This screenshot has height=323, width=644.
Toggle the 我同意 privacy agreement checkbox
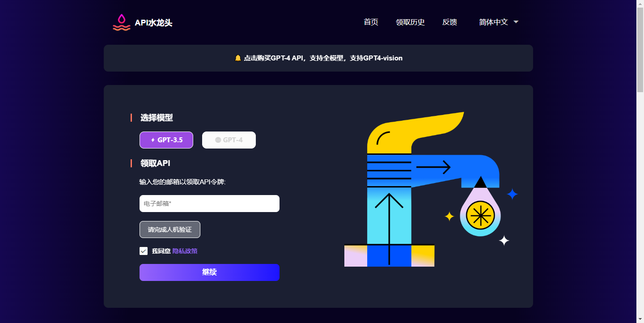[x=144, y=251]
